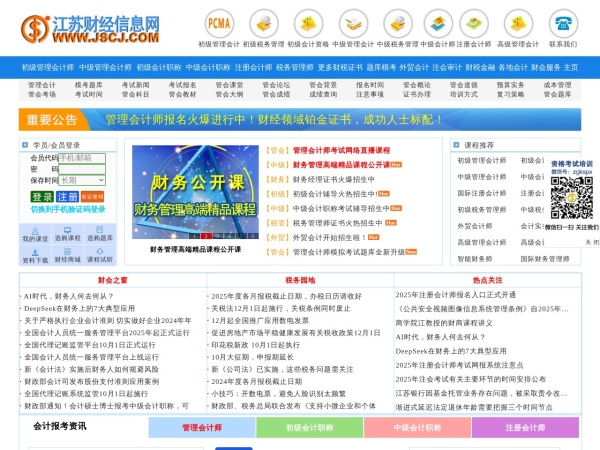Click the 财务公开课 banner image
The image size is (600, 450).
tap(195, 192)
